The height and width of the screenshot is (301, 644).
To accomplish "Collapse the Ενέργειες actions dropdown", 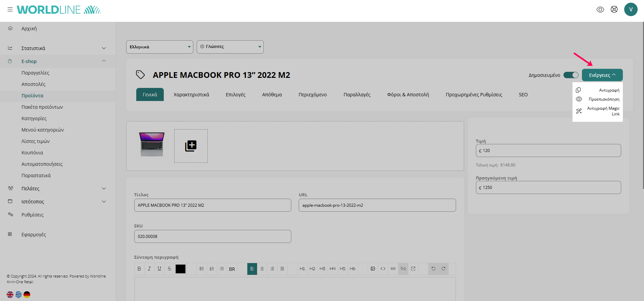I will (x=602, y=75).
